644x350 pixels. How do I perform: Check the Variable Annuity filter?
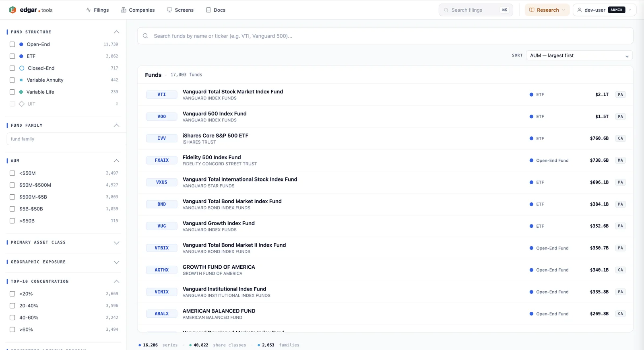pyautogui.click(x=12, y=80)
